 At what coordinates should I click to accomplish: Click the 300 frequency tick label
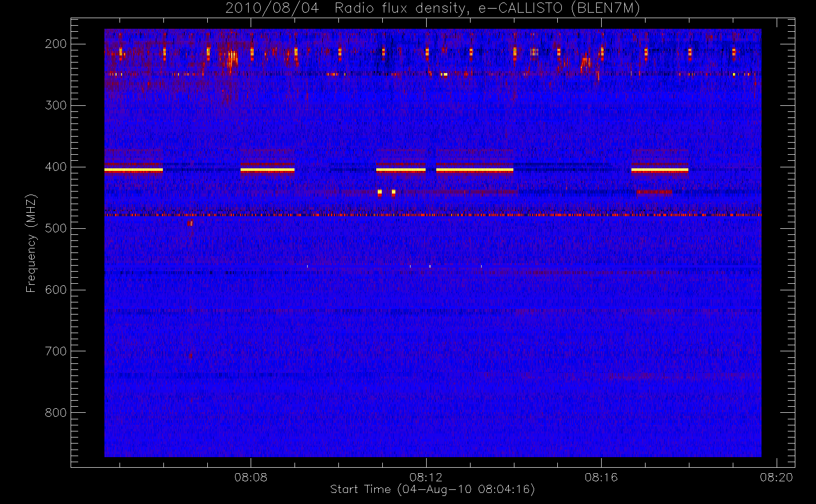(55, 105)
